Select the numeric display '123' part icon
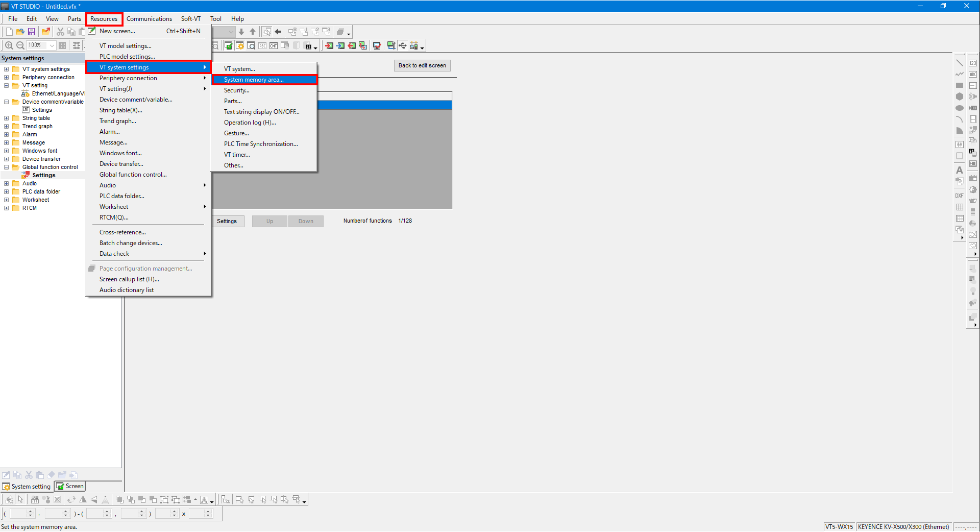This screenshot has height=532, width=980. (973, 63)
